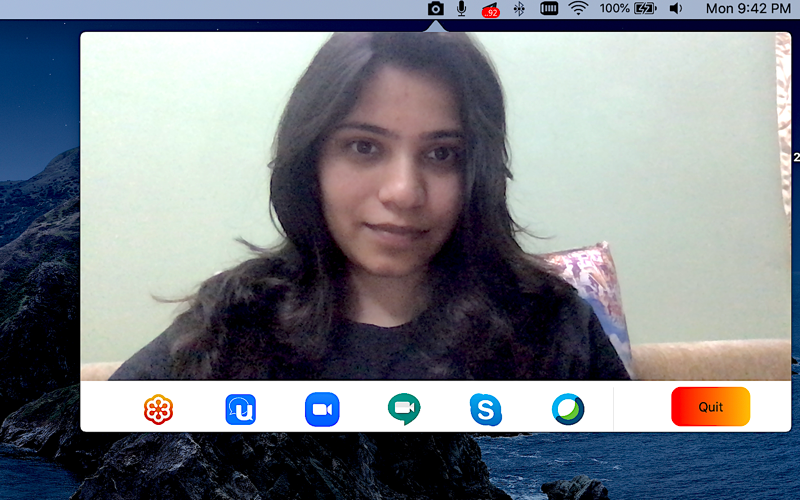Click the rocky cliff wallpaper left of popup

pos(40,306)
